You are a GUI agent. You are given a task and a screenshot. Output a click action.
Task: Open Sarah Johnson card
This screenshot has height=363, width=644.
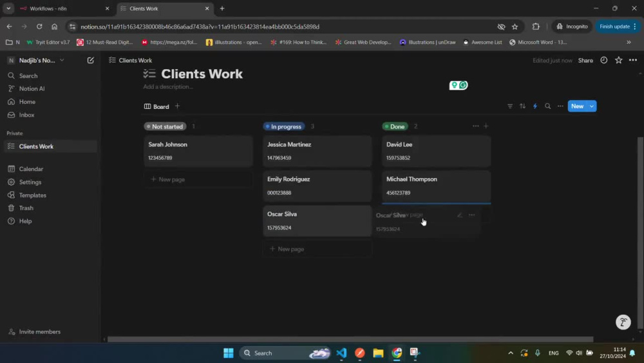[198, 151]
